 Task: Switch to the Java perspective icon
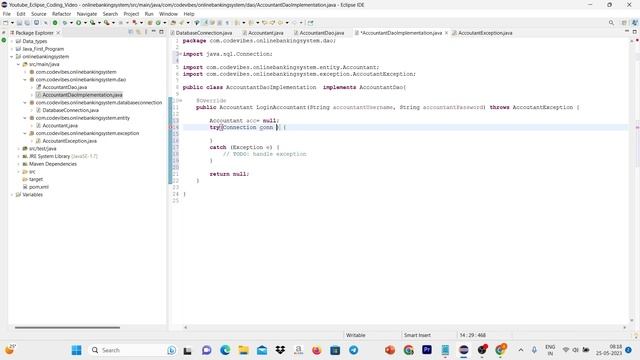634,23
